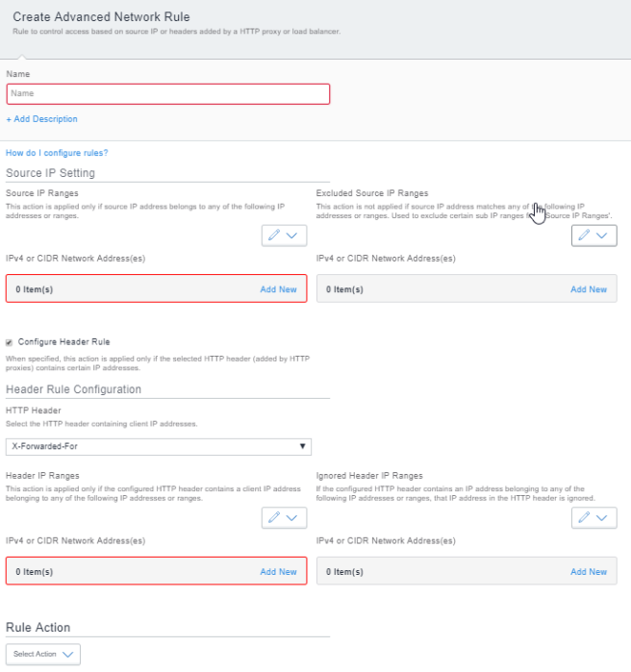The width and height of the screenshot is (631, 672).
Task: Click the Header IP Ranges pencil edit icon
Action: (x=274, y=518)
